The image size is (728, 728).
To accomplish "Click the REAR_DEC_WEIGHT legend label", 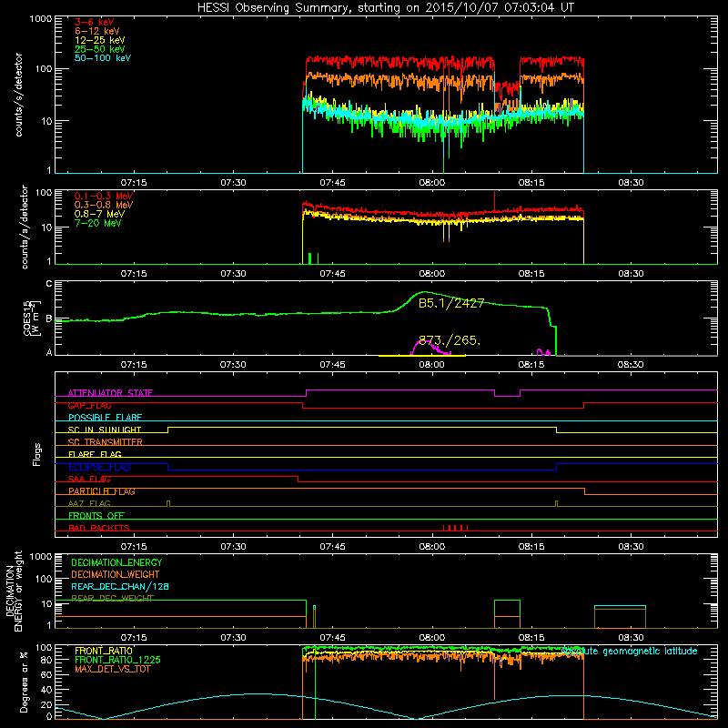I will [x=112, y=599].
